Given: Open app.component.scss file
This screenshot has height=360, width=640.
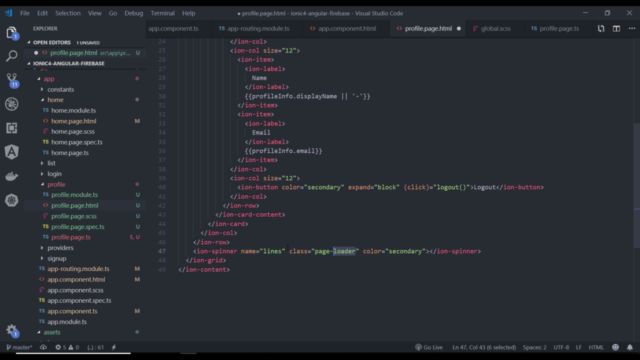Looking at the screenshot, I should [75, 290].
